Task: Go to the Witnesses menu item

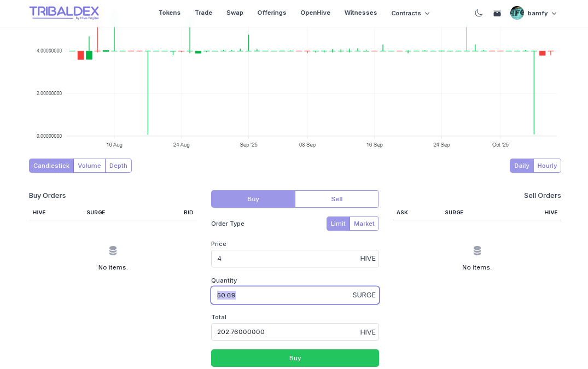Action: (360, 13)
